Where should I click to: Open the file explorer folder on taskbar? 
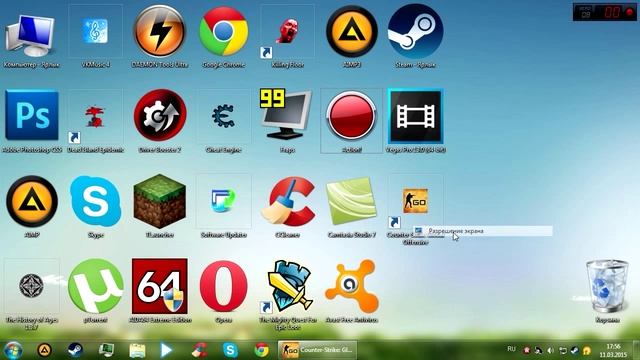click(137, 350)
